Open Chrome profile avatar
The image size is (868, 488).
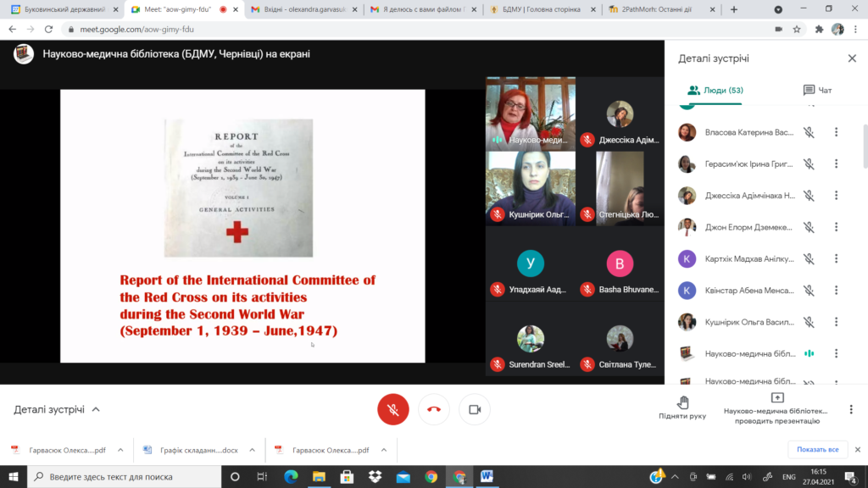click(x=837, y=30)
